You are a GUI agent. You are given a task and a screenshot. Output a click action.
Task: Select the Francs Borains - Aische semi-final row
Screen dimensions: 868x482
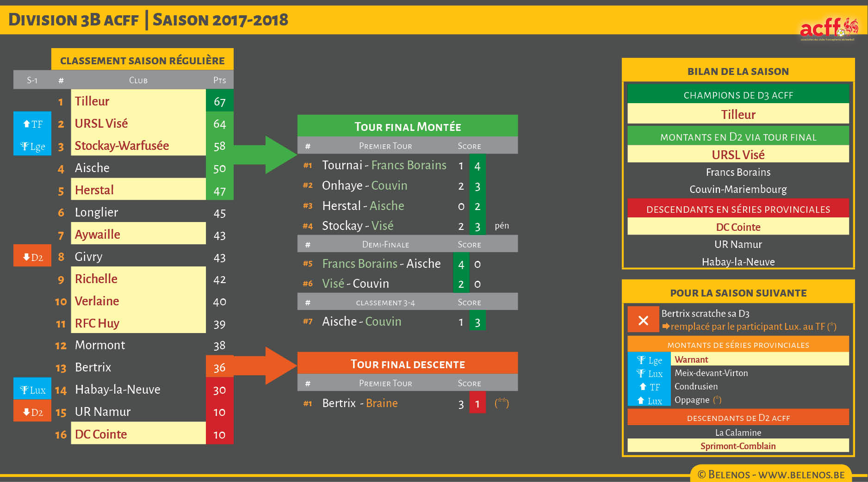click(381, 264)
